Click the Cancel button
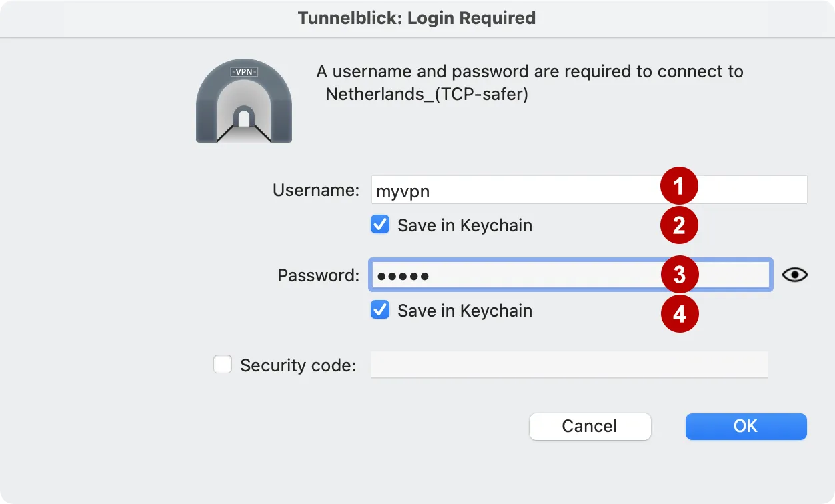Image resolution: width=835 pixels, height=504 pixels. click(590, 427)
